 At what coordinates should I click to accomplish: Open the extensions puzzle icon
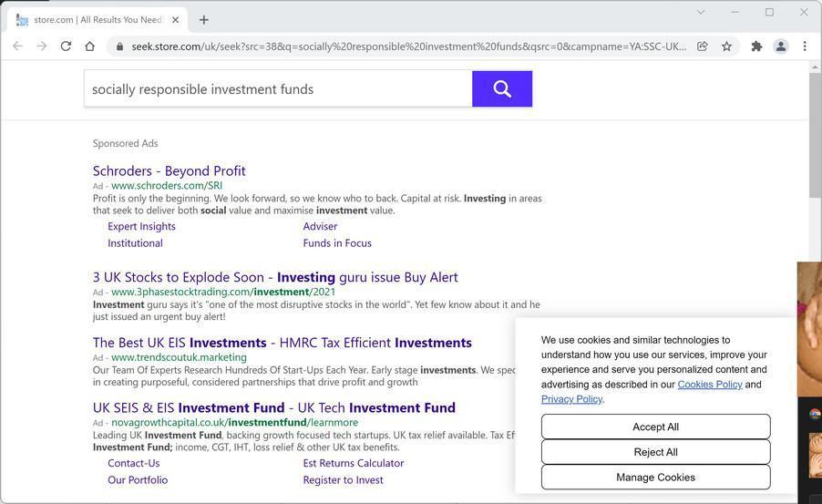tap(756, 46)
